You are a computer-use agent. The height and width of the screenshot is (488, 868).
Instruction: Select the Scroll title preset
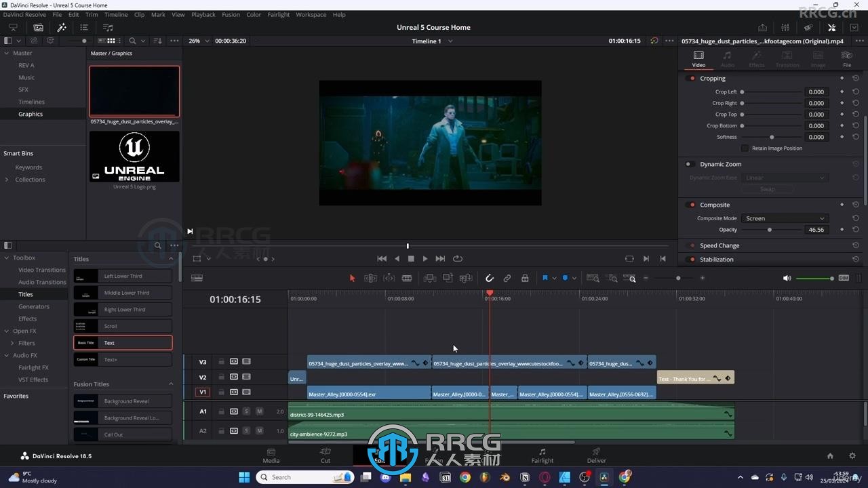(123, 326)
